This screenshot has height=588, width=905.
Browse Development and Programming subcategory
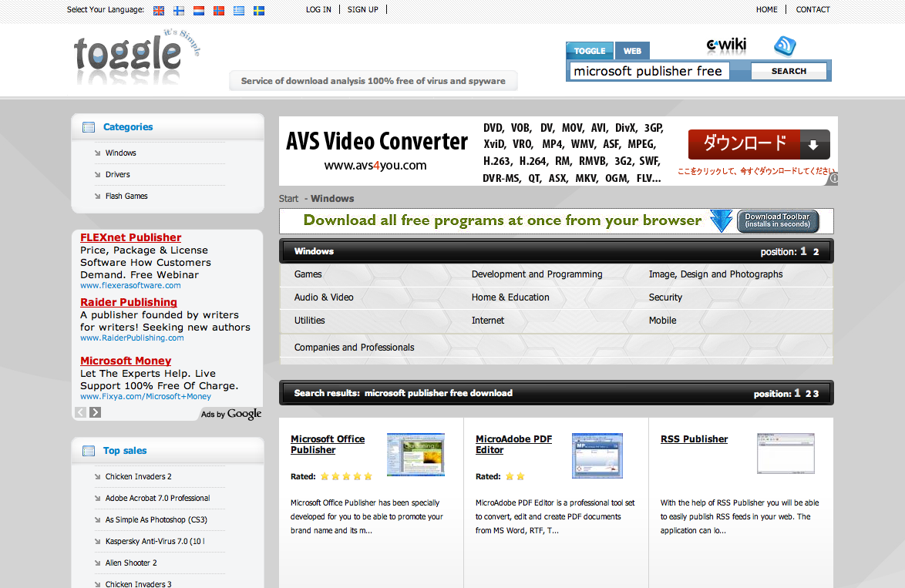pos(537,274)
